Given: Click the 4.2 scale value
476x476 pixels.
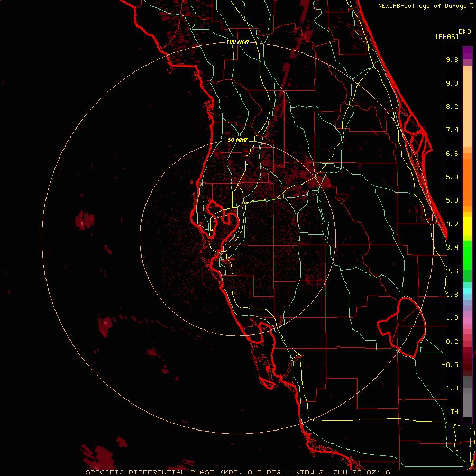Looking at the screenshot, I should tap(452, 224).
